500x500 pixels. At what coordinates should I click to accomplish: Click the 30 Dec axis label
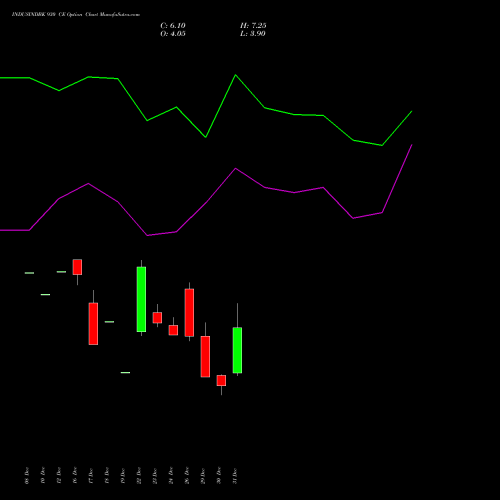(x=219, y=476)
